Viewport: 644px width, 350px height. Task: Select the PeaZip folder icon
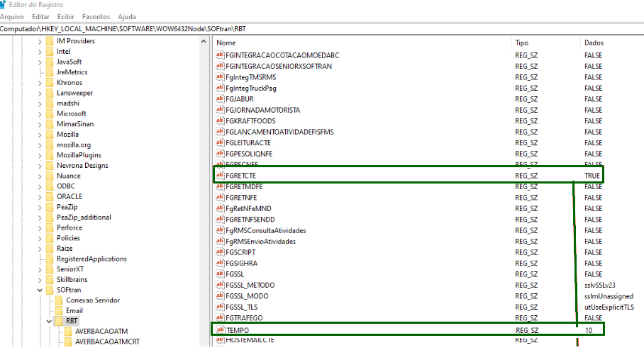pyautogui.click(x=50, y=207)
